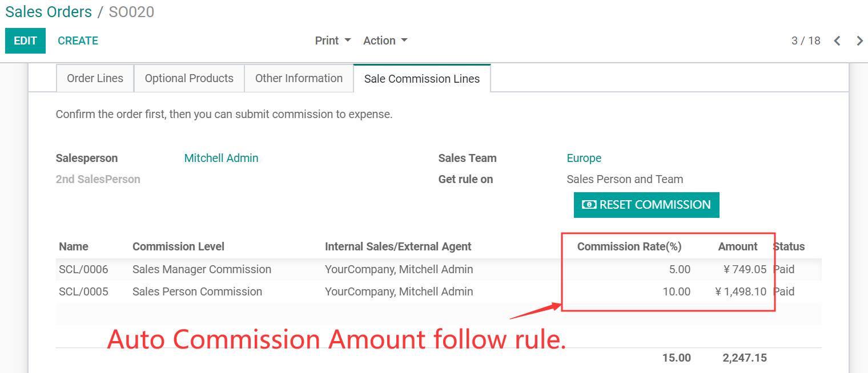Switch to the Optional Products tab
868x373 pixels.
[189, 78]
